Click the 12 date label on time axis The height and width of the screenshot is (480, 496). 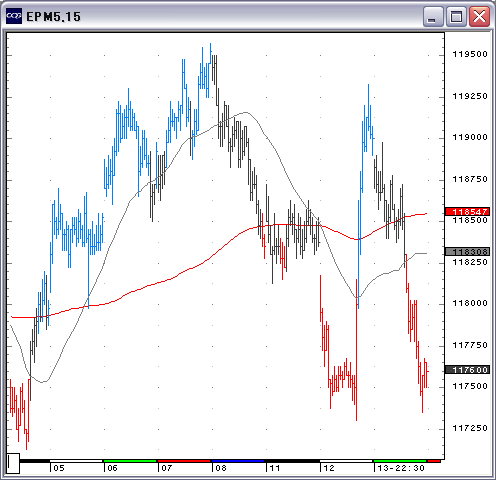(x=329, y=468)
